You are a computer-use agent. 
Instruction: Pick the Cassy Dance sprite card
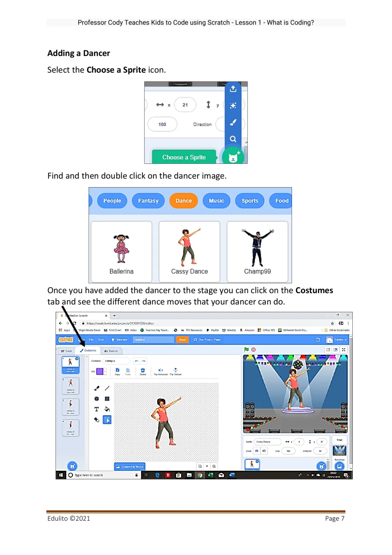point(189,252)
